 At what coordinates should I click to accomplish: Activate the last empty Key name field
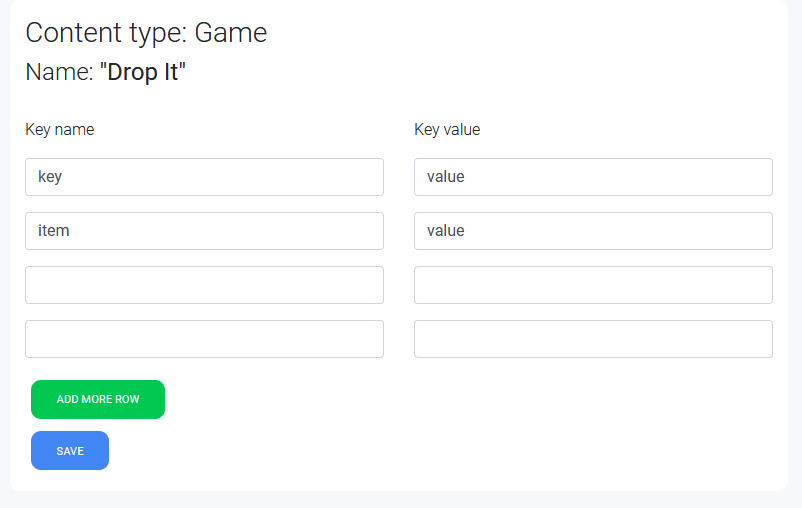(204, 339)
